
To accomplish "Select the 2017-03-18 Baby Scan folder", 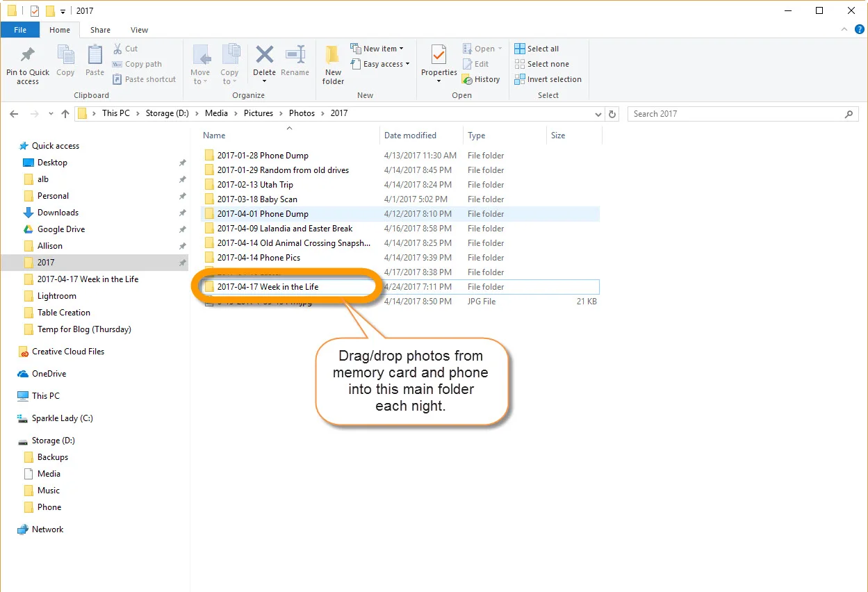I will pos(400,199).
